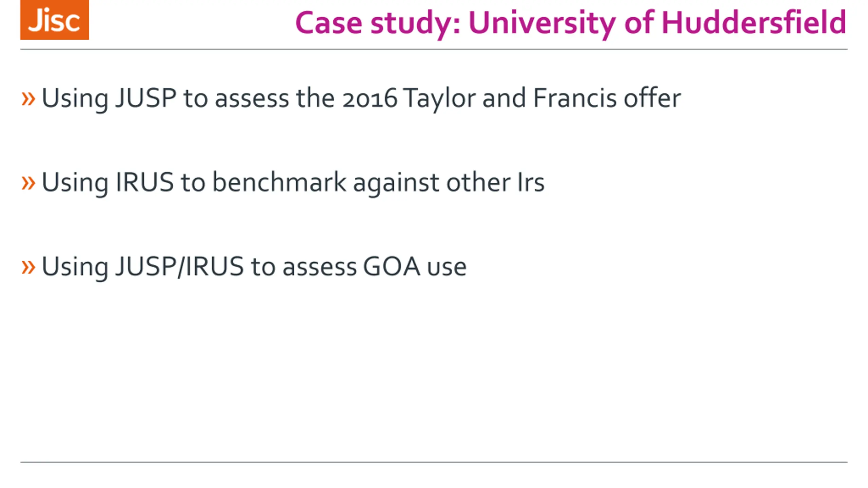Viewport: 868px width, 488px height.
Task: Click the horizontal divider line under the title
Action: 434,49
